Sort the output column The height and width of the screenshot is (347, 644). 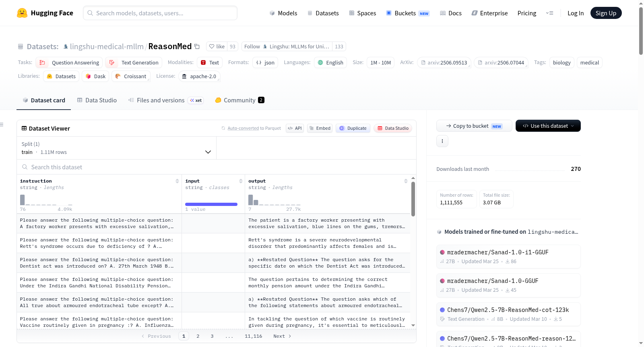point(406,181)
